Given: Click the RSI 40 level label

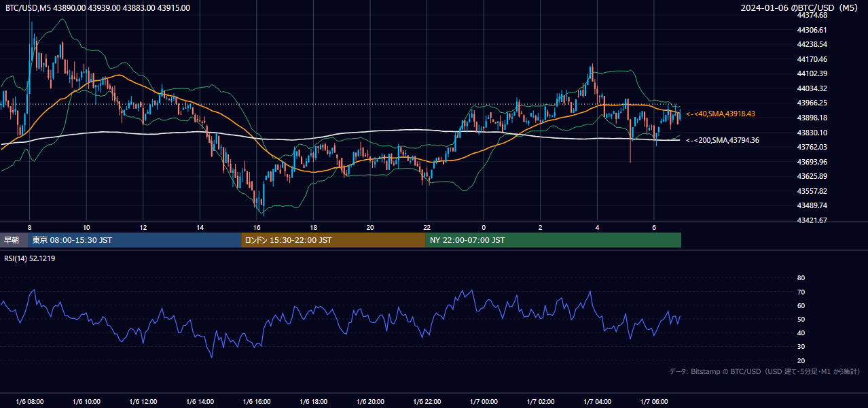Looking at the screenshot, I should coord(801,333).
